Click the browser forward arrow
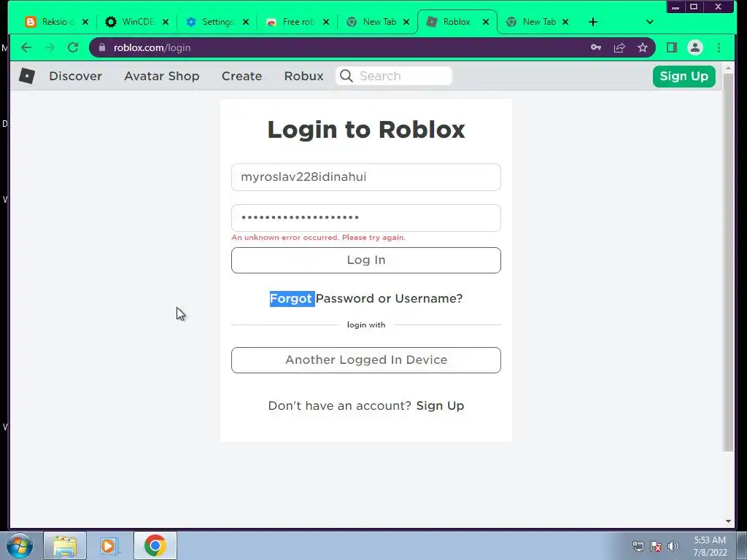The width and height of the screenshot is (747, 560). pos(50,47)
